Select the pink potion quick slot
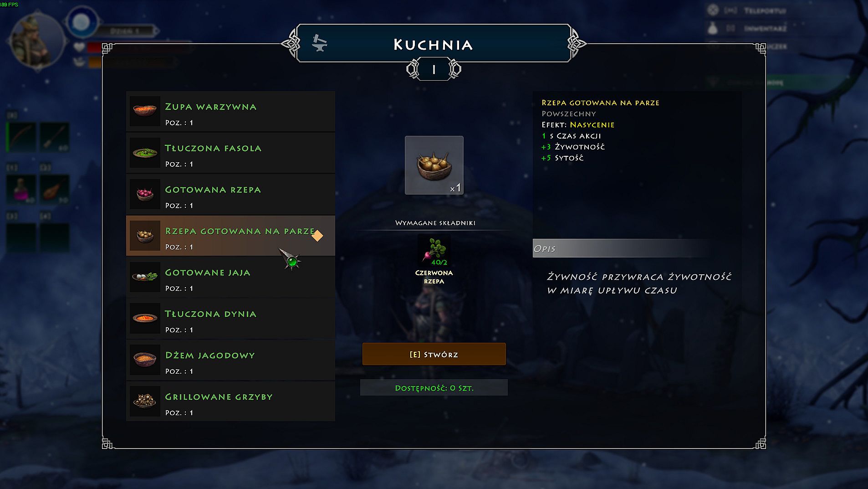 [21, 189]
